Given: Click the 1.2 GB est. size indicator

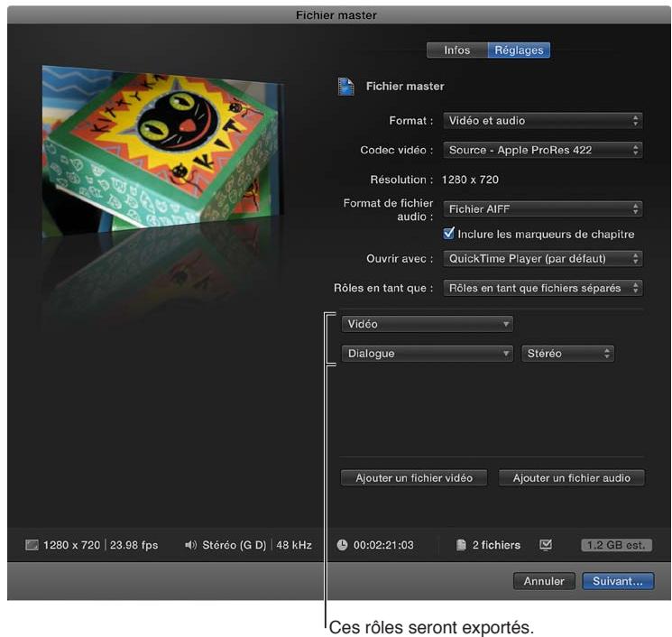Looking at the screenshot, I should click(x=616, y=545).
